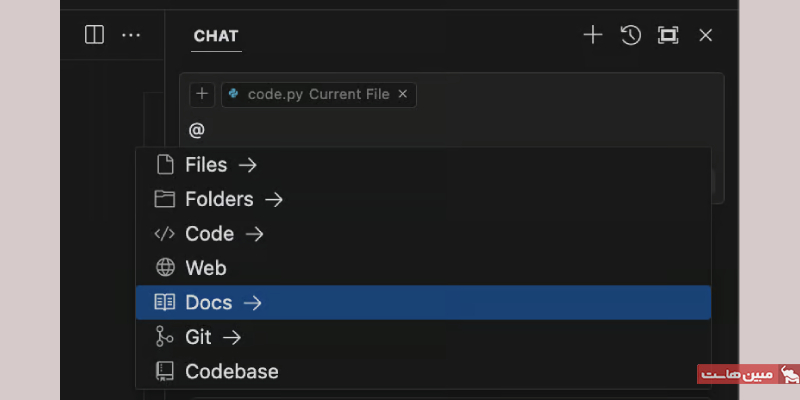Switch to the CHAT tab
The image size is (800, 400).
click(x=216, y=36)
